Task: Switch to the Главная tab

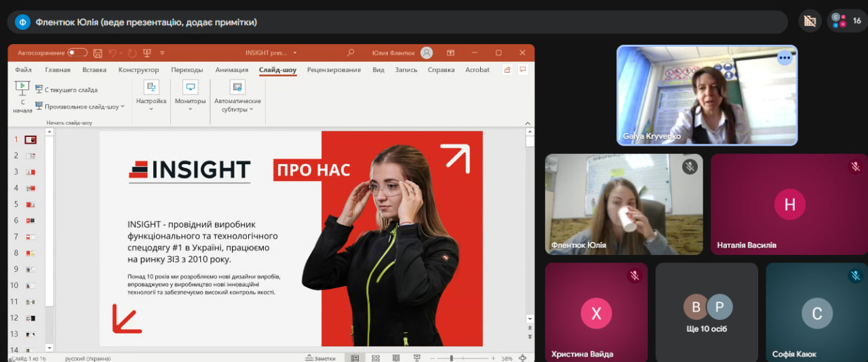Action: (58, 70)
